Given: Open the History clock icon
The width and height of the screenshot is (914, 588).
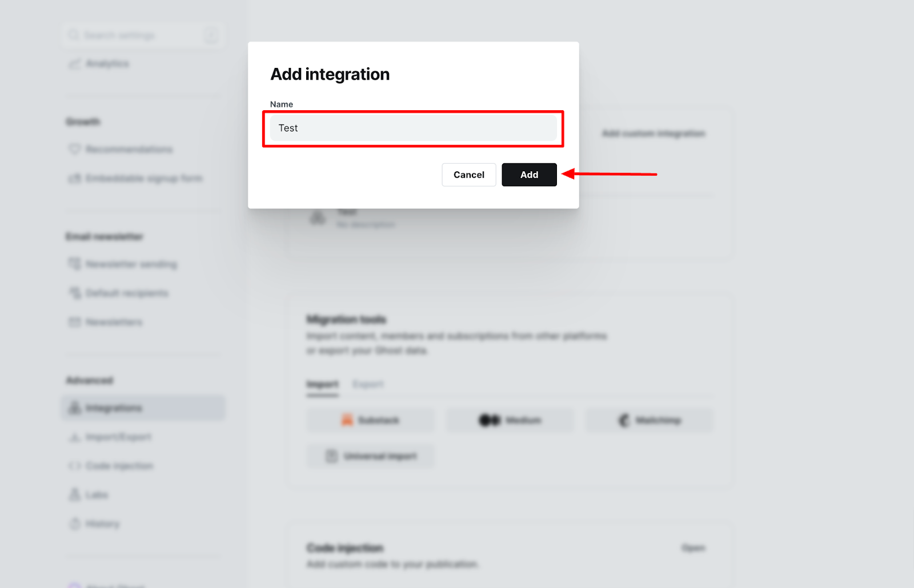Looking at the screenshot, I should [74, 523].
